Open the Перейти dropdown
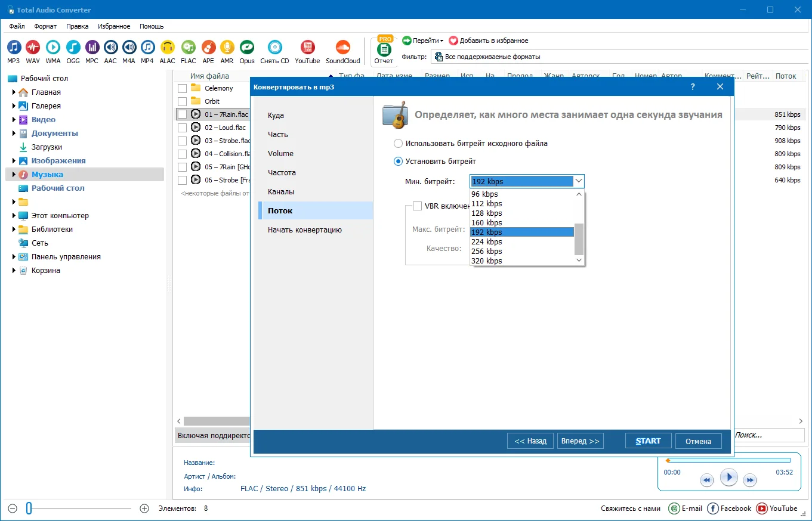The height and width of the screenshot is (521, 812). [423, 41]
